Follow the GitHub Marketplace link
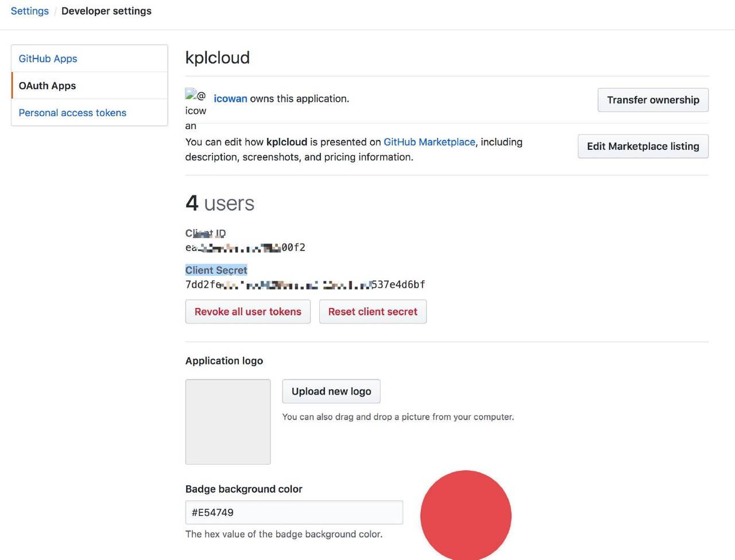735x560 pixels. pos(429,142)
